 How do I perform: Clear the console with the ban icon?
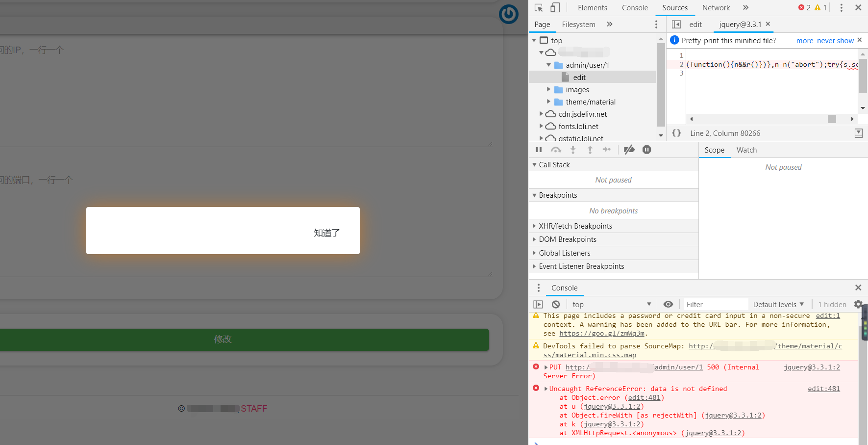tap(556, 304)
